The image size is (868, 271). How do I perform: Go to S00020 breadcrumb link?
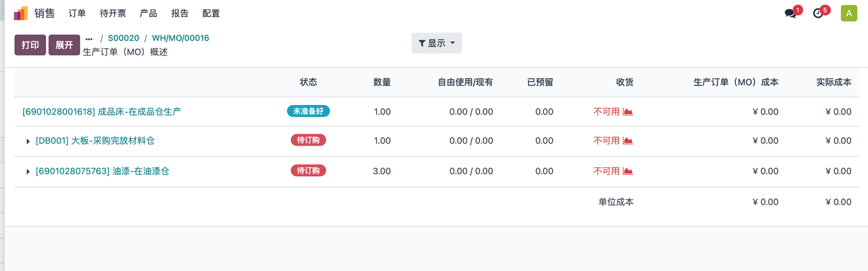point(123,39)
